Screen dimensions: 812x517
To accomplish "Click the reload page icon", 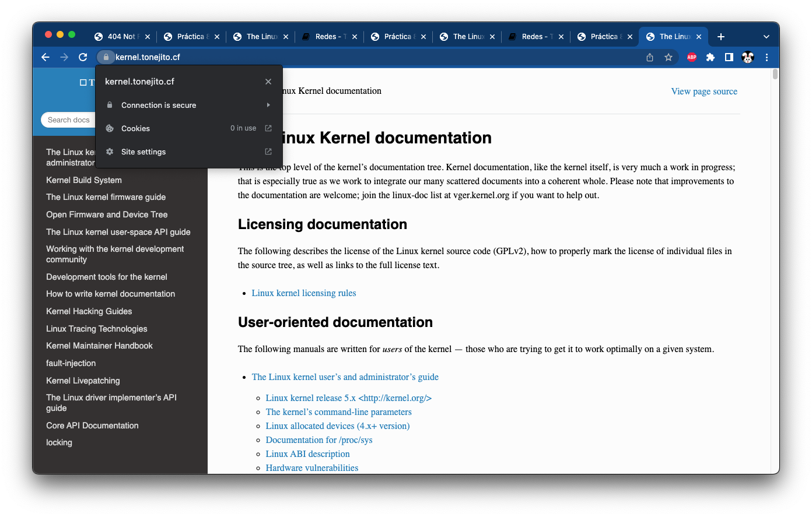I will pyautogui.click(x=83, y=57).
